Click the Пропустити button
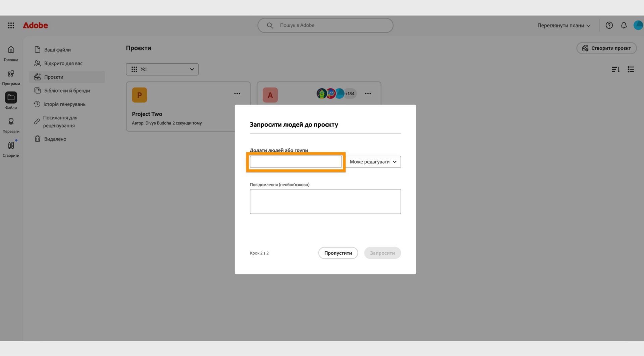644x356 pixels. pos(338,253)
